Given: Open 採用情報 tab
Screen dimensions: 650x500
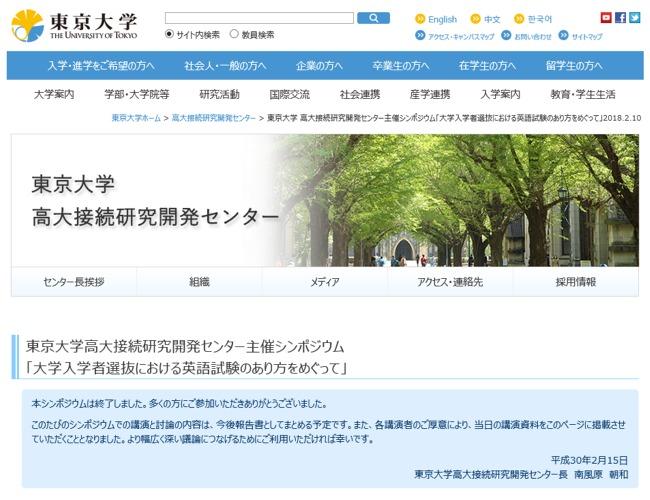Looking at the screenshot, I should tap(576, 282).
